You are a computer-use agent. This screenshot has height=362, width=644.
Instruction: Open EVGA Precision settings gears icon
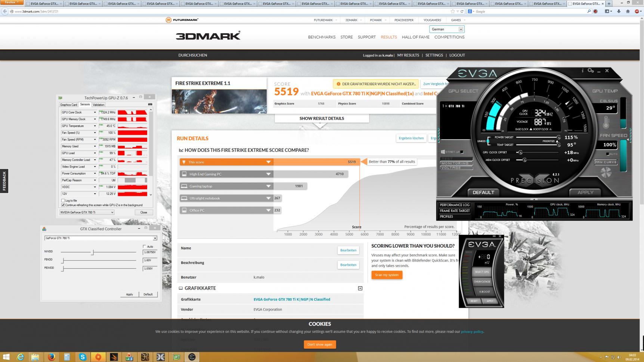[591, 71]
